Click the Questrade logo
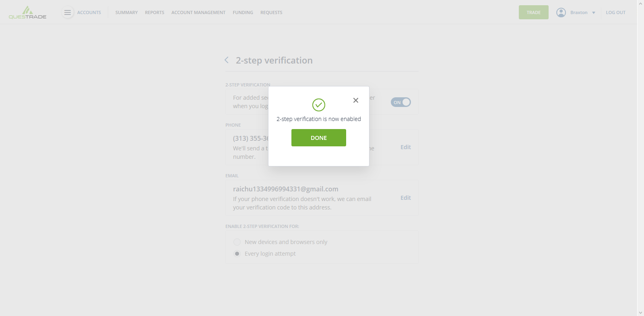This screenshot has height=316, width=644. 27,12
